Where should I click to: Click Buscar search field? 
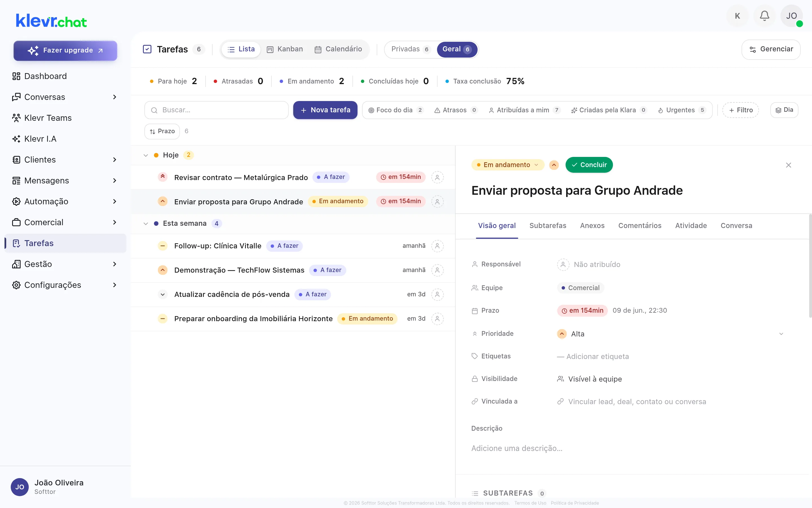217,110
